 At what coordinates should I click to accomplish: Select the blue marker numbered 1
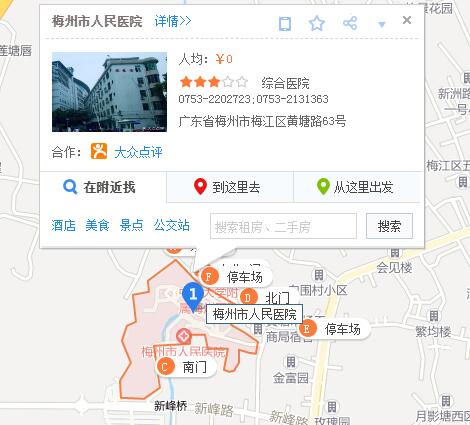[193, 297]
